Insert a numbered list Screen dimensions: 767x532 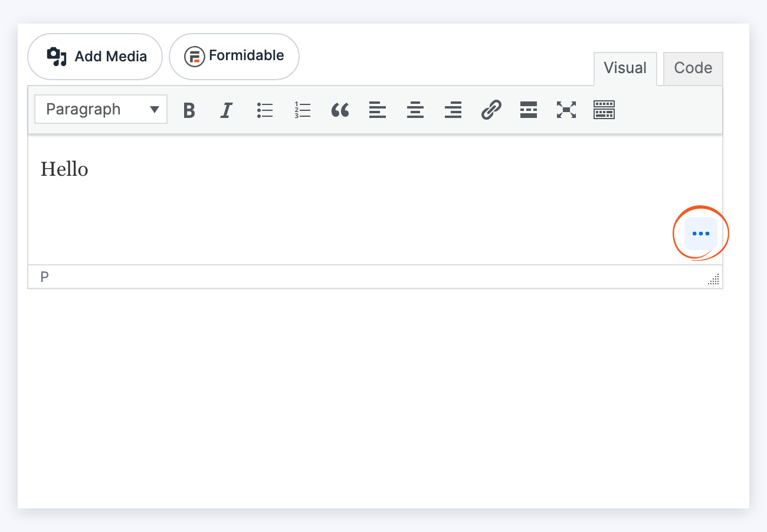pyautogui.click(x=302, y=110)
